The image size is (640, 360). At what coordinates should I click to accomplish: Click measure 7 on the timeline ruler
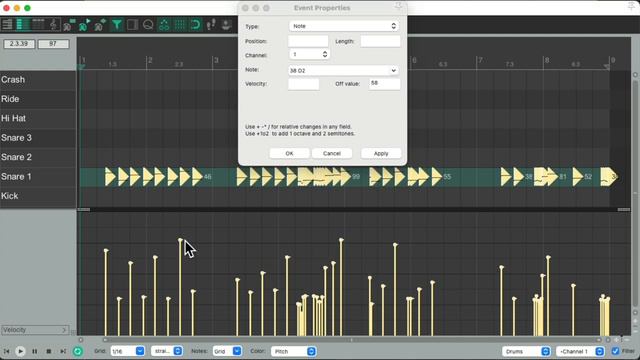(x=480, y=61)
